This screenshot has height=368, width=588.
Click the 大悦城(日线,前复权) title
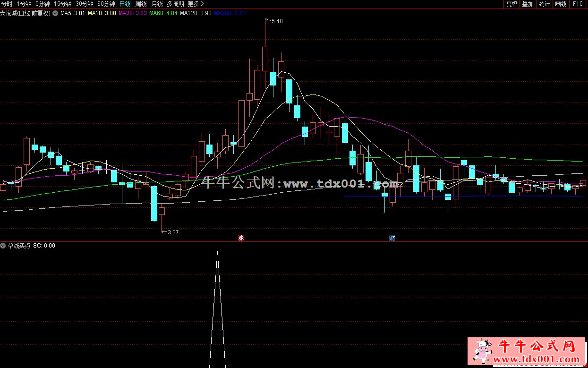click(x=26, y=13)
